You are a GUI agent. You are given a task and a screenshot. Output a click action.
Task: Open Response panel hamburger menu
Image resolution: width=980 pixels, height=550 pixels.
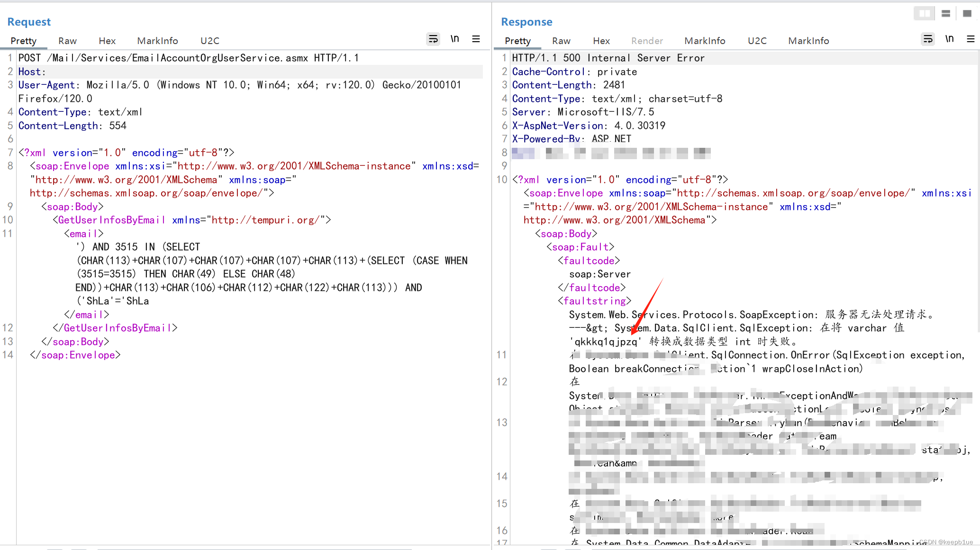pyautogui.click(x=971, y=39)
